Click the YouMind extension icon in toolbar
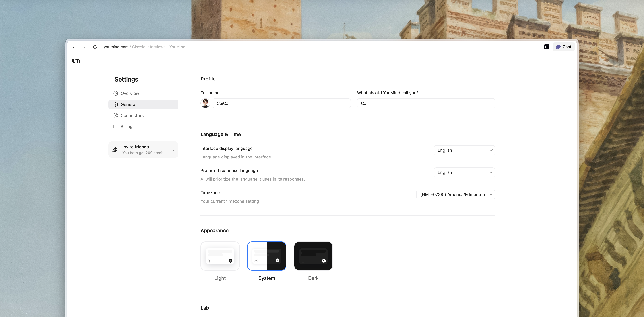 [547, 47]
